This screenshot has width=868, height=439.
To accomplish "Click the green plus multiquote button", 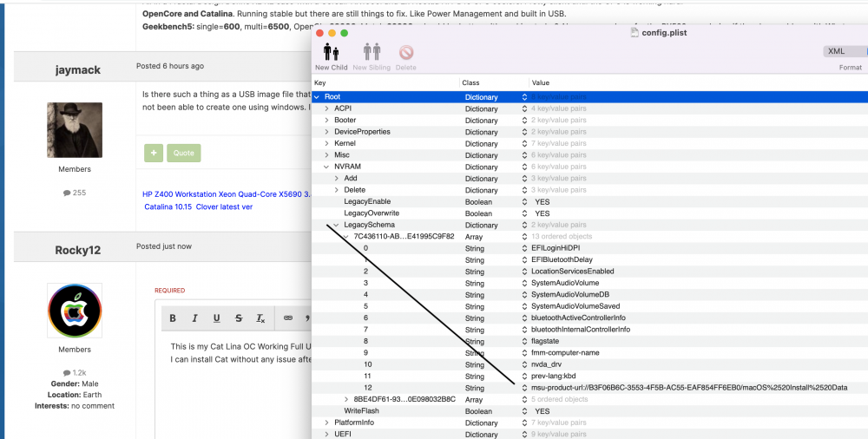I will point(154,153).
